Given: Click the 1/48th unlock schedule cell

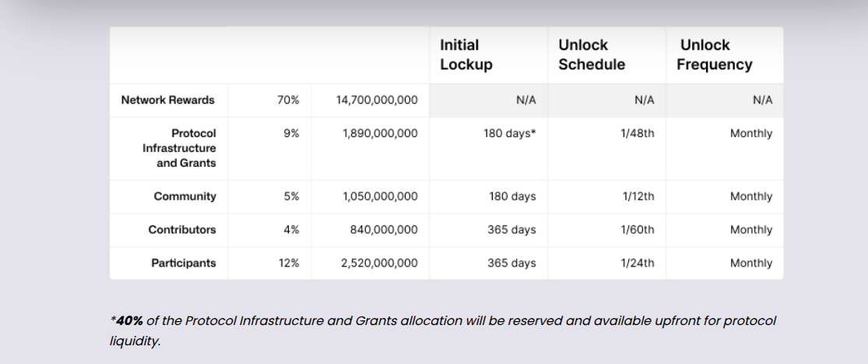Looking at the screenshot, I should (637, 133).
